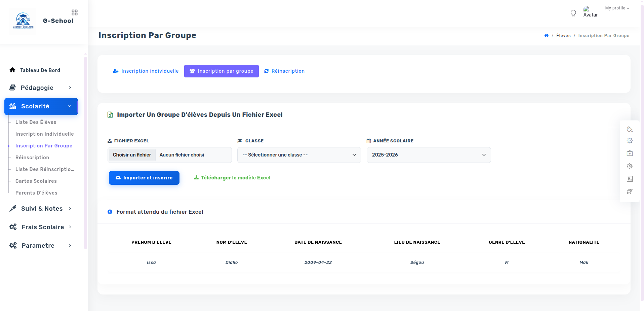Expand the Frais Scolaire chevron
The height and width of the screenshot is (311, 644).
pos(70,227)
